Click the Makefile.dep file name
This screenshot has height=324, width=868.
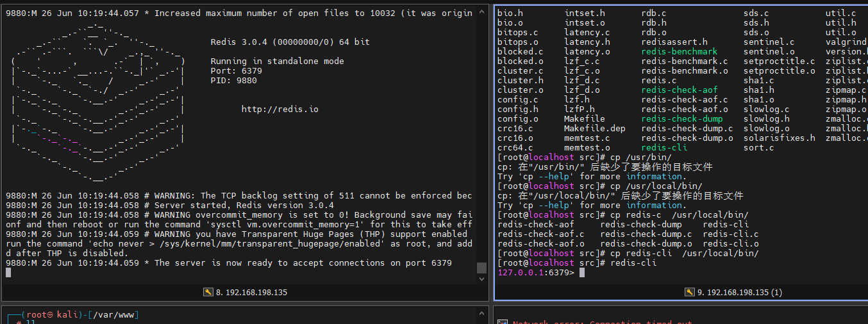(595, 129)
